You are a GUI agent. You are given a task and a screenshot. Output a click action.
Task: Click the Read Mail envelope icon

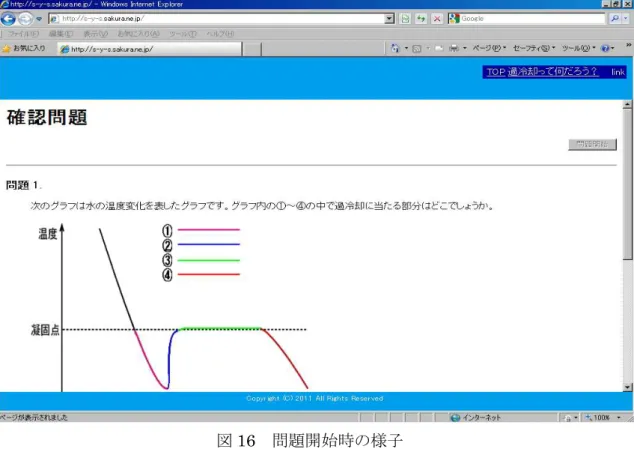[439, 49]
